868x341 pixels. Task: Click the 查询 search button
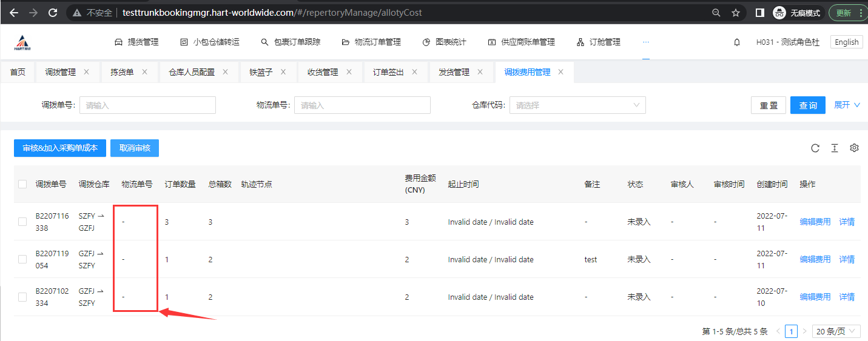coord(807,105)
